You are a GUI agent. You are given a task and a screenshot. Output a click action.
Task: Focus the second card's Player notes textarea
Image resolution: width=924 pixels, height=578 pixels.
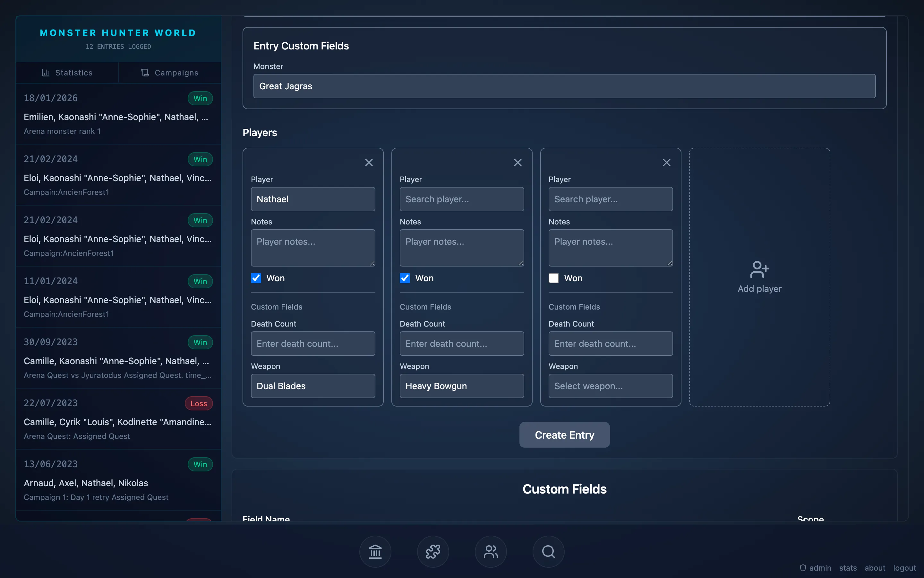click(x=462, y=248)
